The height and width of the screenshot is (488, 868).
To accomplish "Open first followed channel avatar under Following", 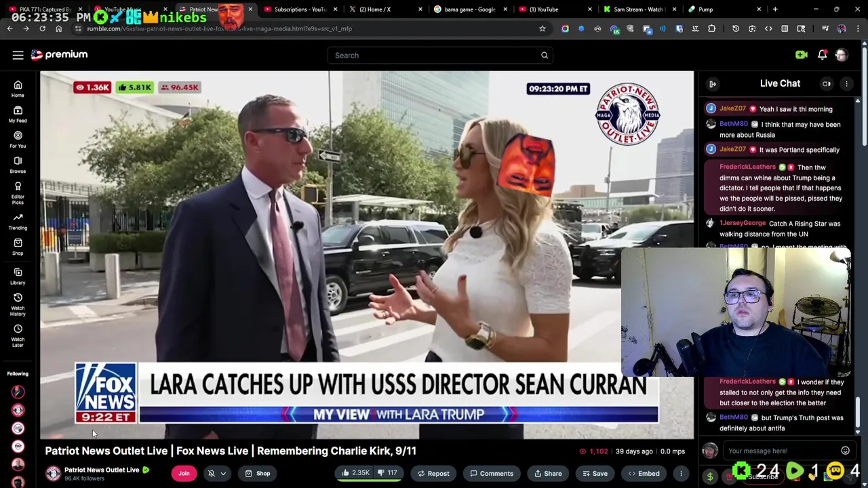I will [x=18, y=392].
